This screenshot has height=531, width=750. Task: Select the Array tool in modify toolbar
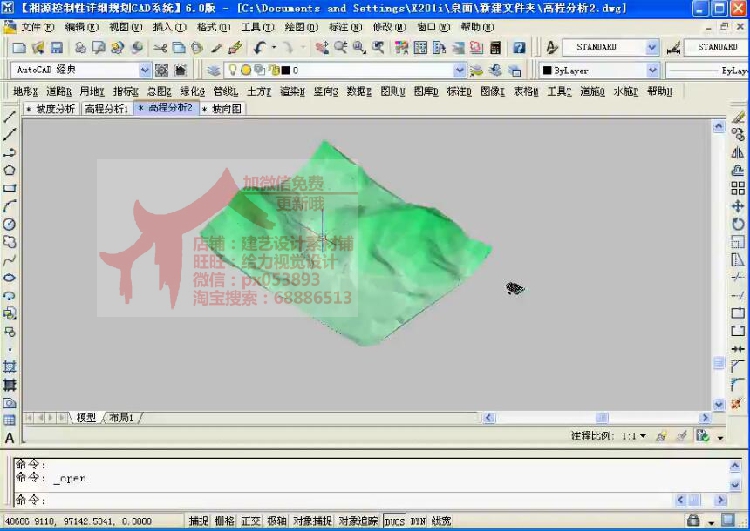pos(738,188)
